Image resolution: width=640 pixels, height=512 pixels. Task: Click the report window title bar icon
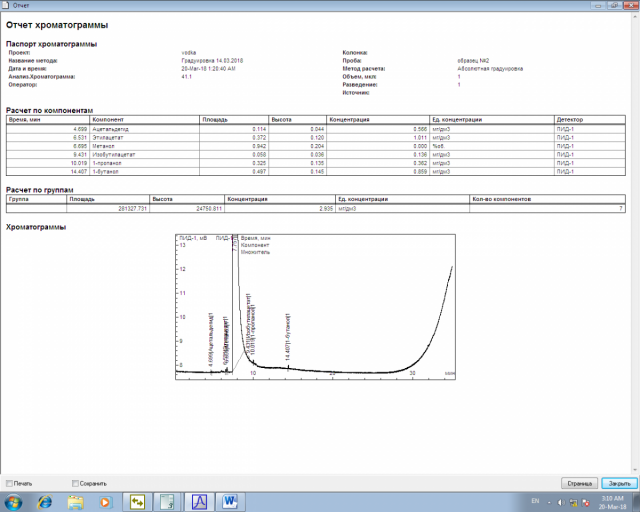point(6,5)
